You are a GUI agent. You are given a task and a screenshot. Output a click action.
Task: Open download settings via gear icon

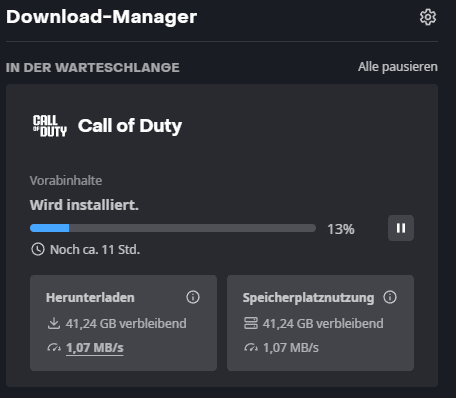[x=428, y=17]
